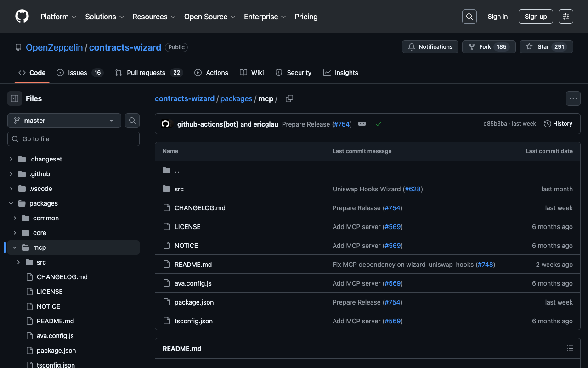Image resolution: width=588 pixels, height=368 pixels.
Task: Open the search magnifier in header
Action: coord(469,17)
